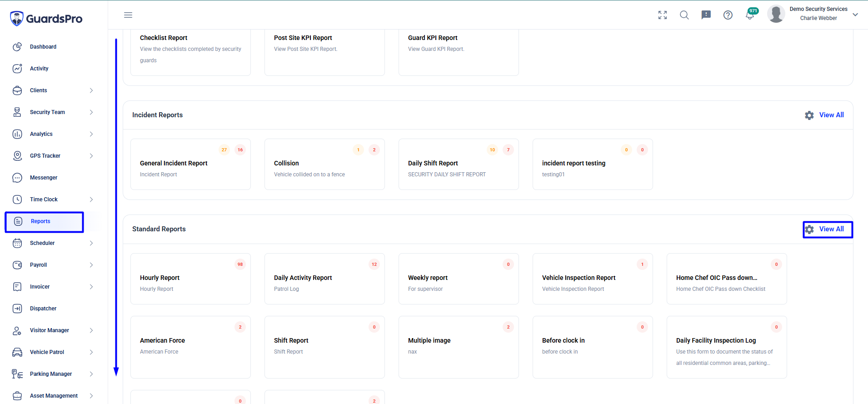Open Messenger from the sidebar
868x404 pixels.
pyautogui.click(x=44, y=178)
